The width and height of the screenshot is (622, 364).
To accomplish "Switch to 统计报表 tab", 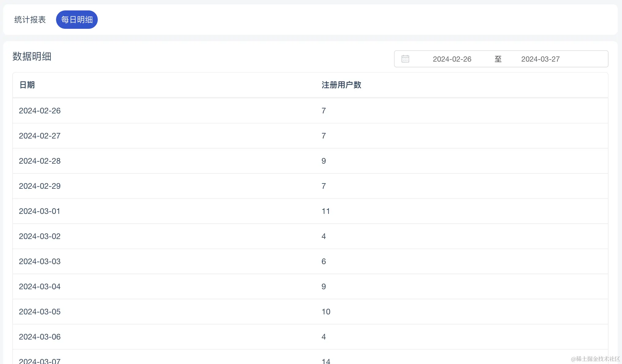I will coord(30,20).
